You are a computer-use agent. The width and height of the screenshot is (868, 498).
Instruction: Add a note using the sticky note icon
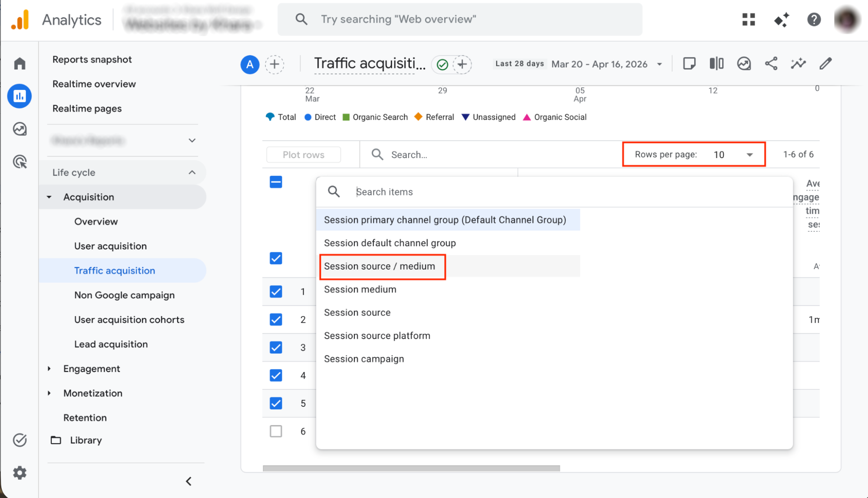tap(689, 63)
